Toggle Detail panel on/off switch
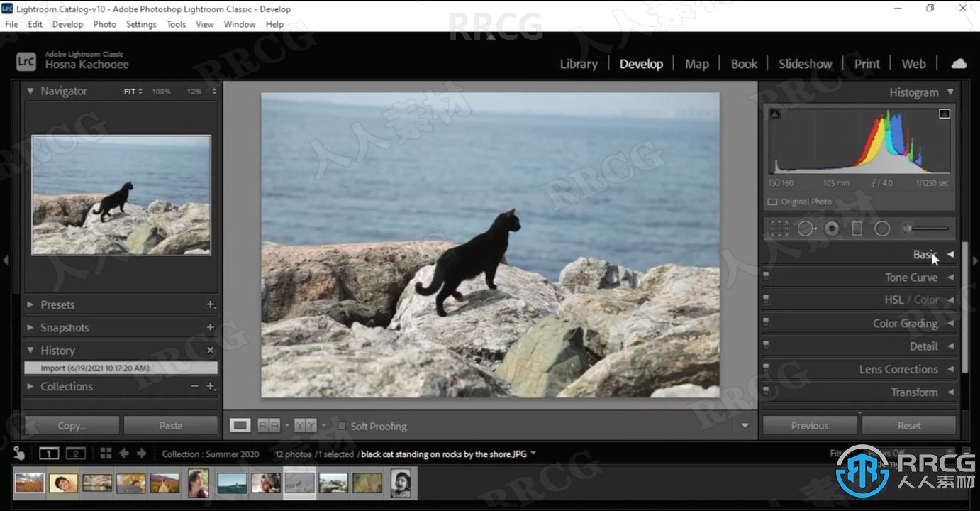This screenshot has width=980, height=511. pyautogui.click(x=766, y=346)
